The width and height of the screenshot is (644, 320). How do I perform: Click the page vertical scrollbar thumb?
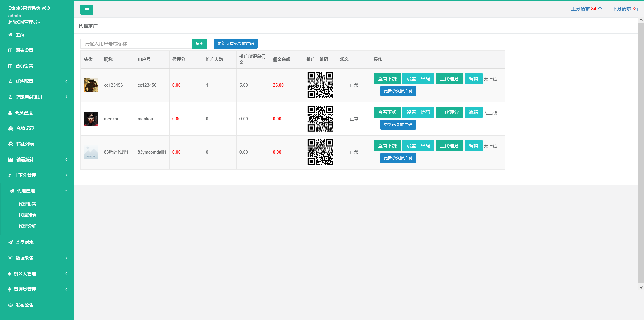tap(641, 151)
